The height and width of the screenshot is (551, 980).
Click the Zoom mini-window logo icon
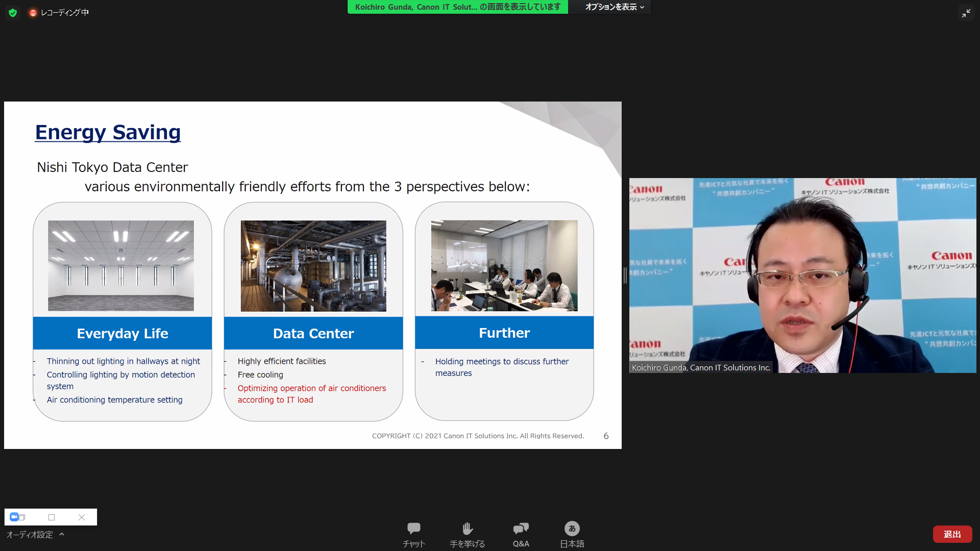pyautogui.click(x=14, y=517)
